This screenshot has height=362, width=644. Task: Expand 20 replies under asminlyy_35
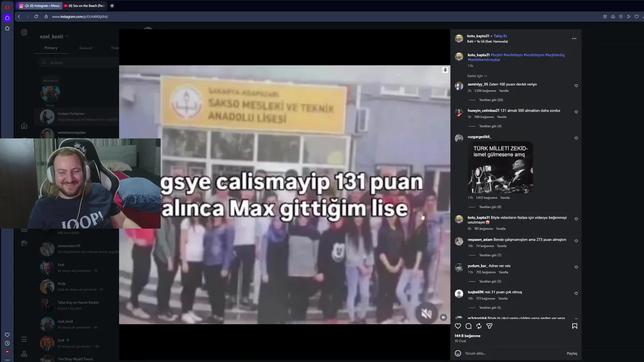point(491,100)
